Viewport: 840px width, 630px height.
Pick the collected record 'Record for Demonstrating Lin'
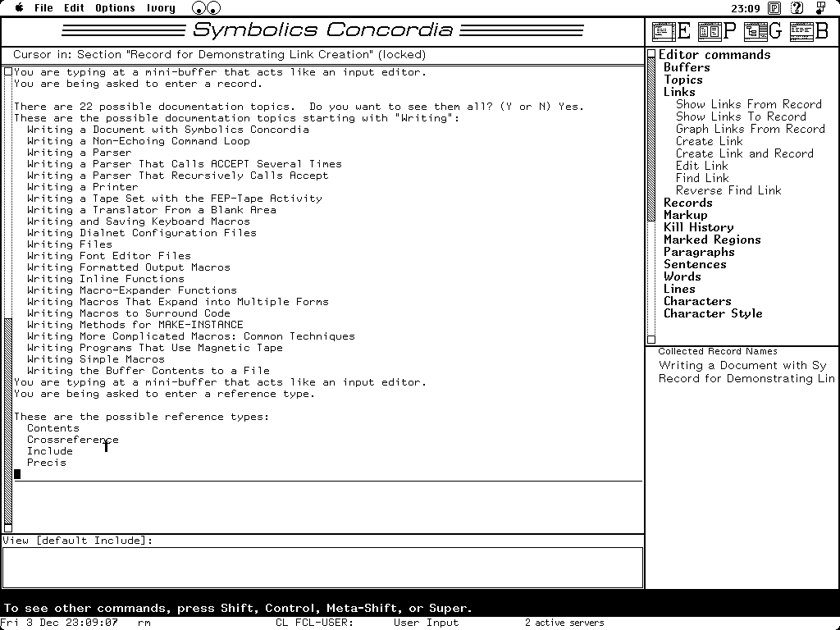point(746,379)
